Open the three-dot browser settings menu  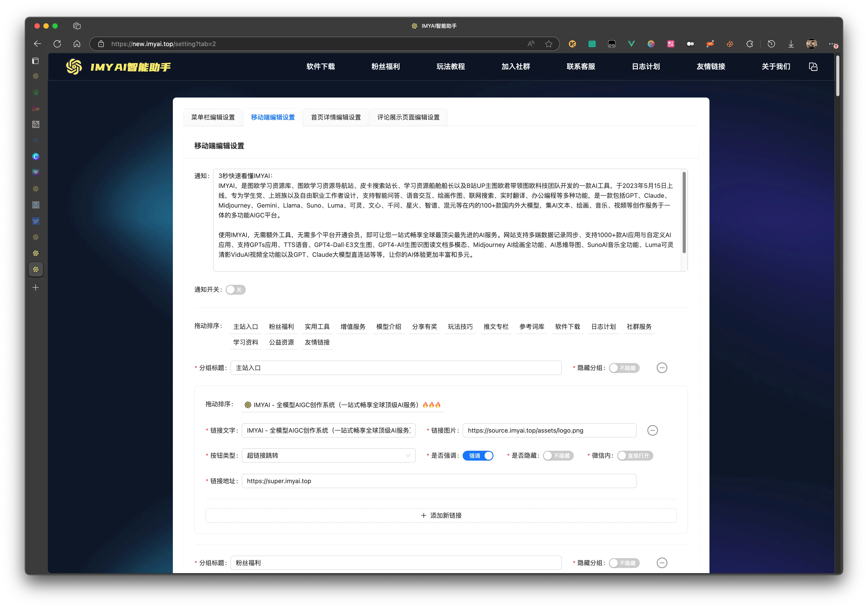click(x=832, y=44)
